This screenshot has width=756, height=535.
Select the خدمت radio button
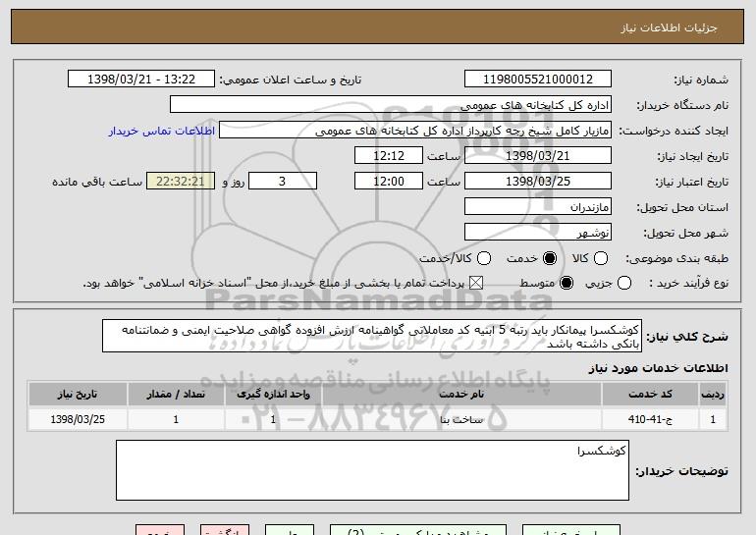pyautogui.click(x=550, y=258)
